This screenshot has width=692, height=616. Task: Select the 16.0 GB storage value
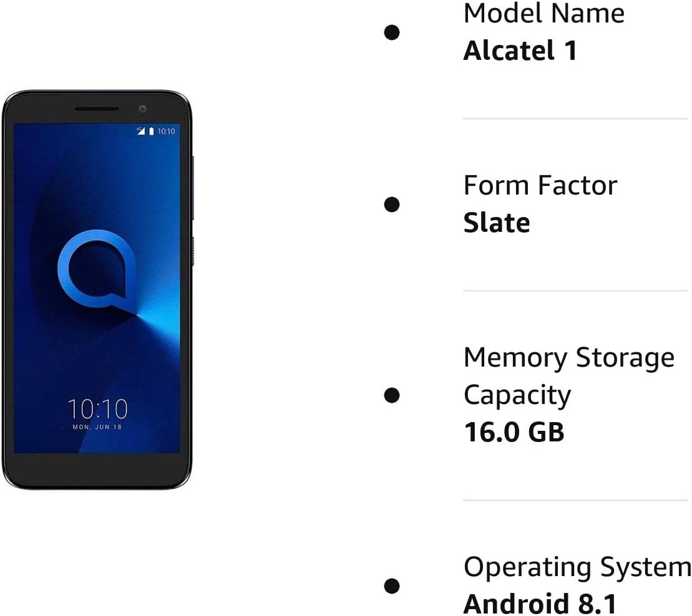coord(514,431)
